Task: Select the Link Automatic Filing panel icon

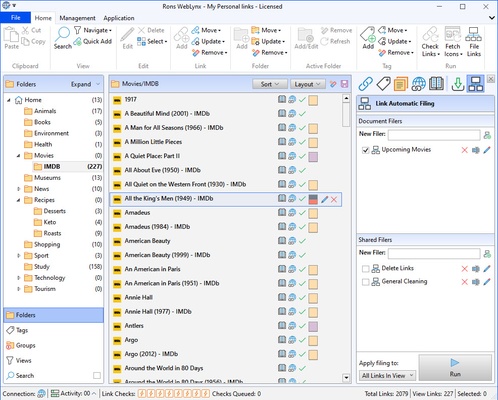Action: coord(476,84)
